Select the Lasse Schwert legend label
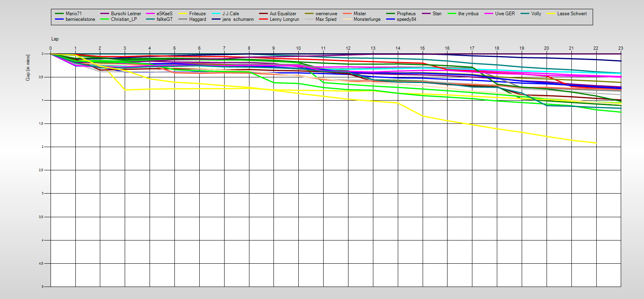 click(x=572, y=14)
